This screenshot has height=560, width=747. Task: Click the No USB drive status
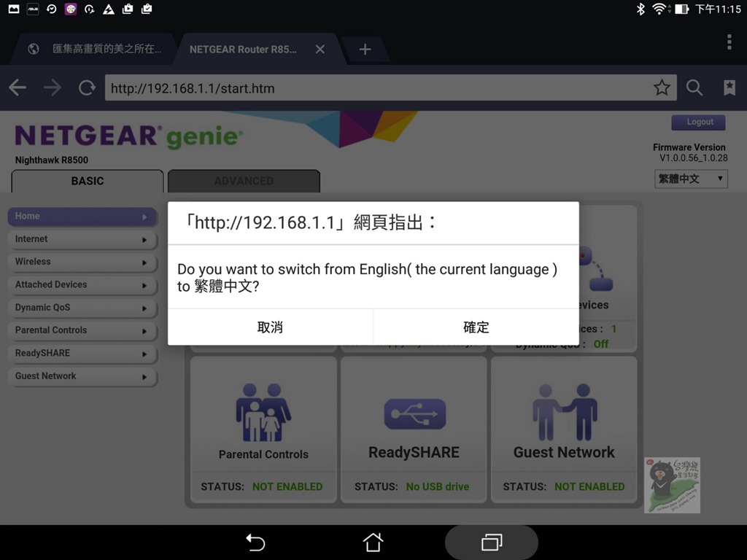tap(438, 486)
